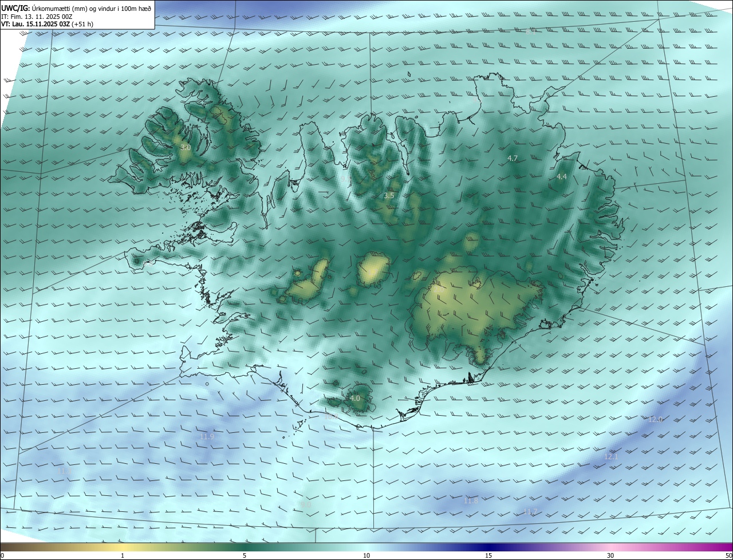733x560 pixels.
Task: Click the 12.1 value in the southeast ocean
Action: click(x=611, y=456)
